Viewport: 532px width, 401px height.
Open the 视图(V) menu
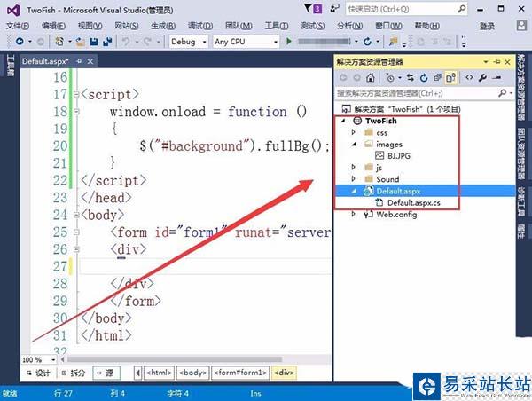[90, 26]
